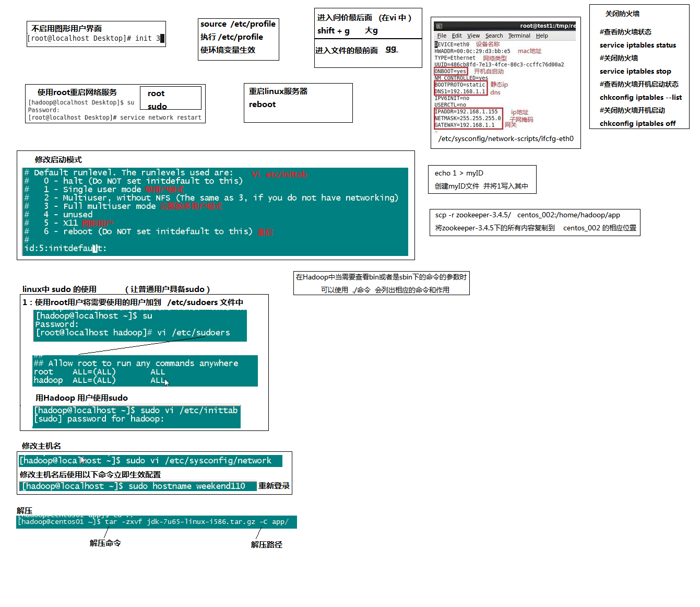Click the 'vi /etc/sudoers' command line
Viewport: 700px width, 607px height.
[x=133, y=333]
